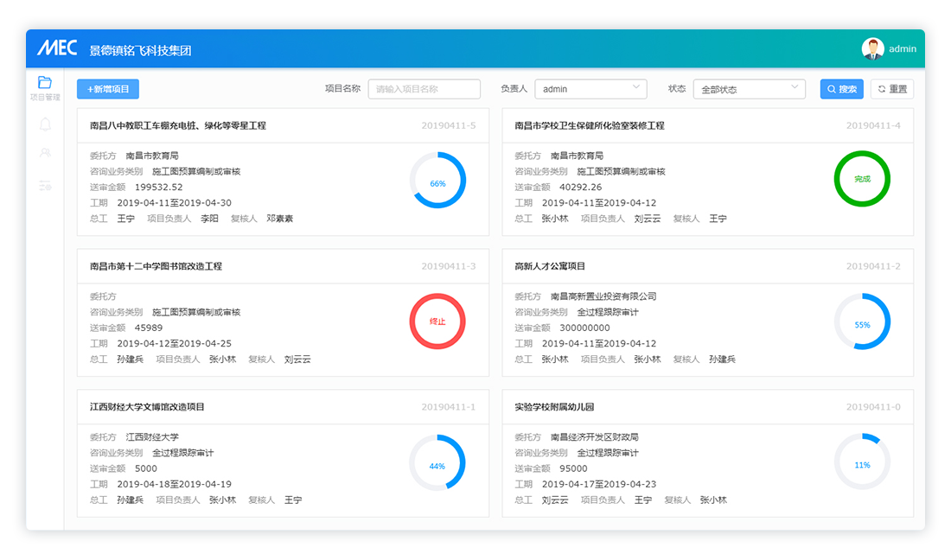Open the admin username menu
Viewport: 951px width, 560px height.
pyautogui.click(x=903, y=49)
